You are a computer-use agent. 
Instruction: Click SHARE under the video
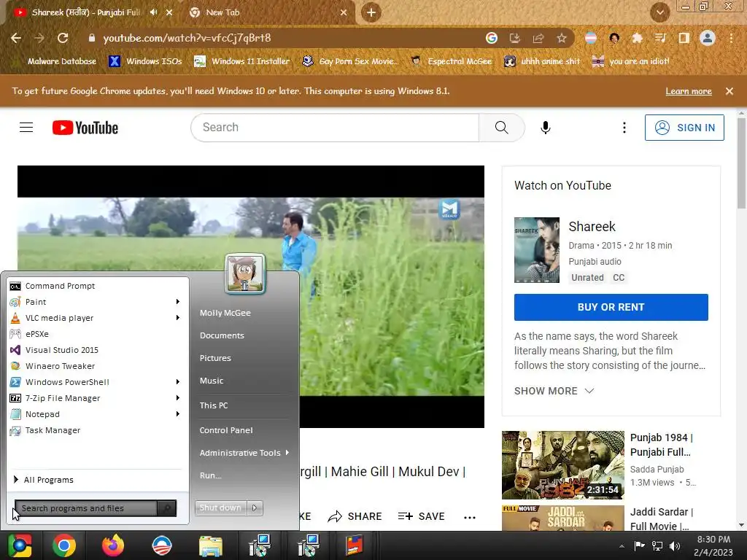click(x=355, y=517)
